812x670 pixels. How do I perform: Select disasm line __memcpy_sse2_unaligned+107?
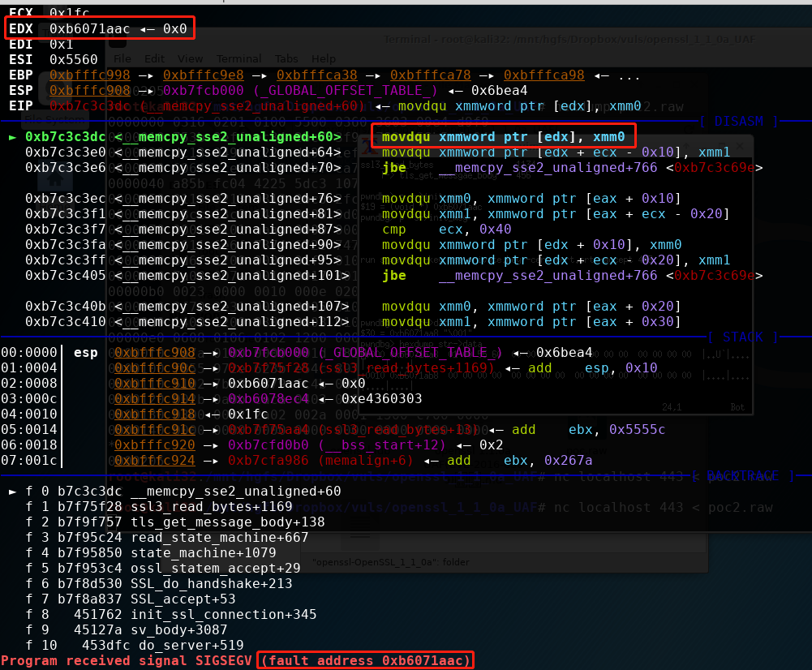(187, 306)
